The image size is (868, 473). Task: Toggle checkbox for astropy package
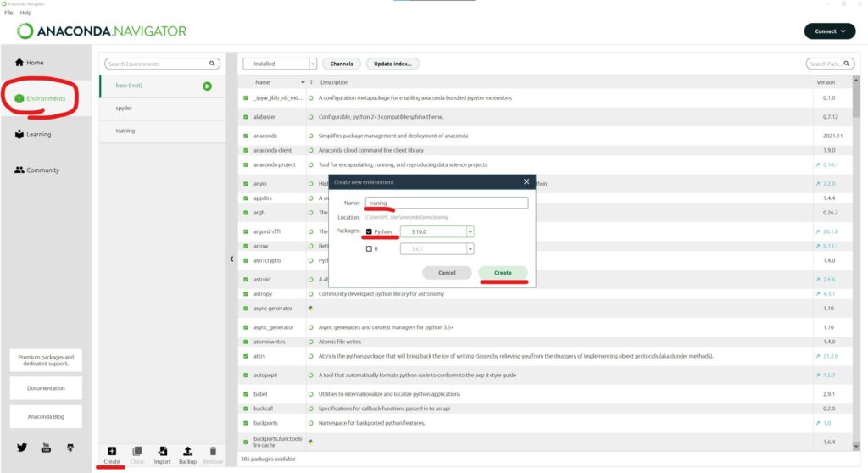(246, 293)
